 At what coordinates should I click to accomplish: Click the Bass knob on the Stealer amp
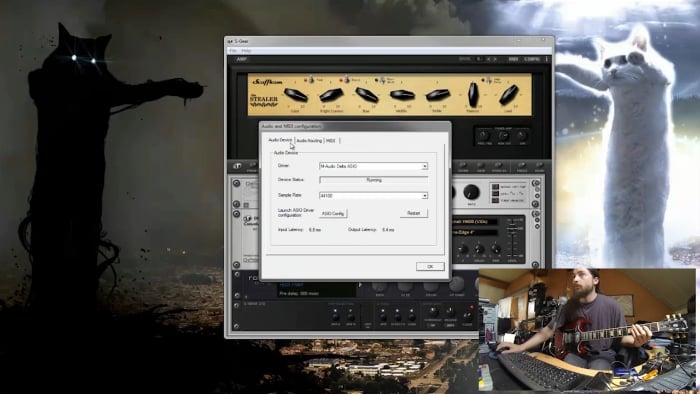point(367,95)
